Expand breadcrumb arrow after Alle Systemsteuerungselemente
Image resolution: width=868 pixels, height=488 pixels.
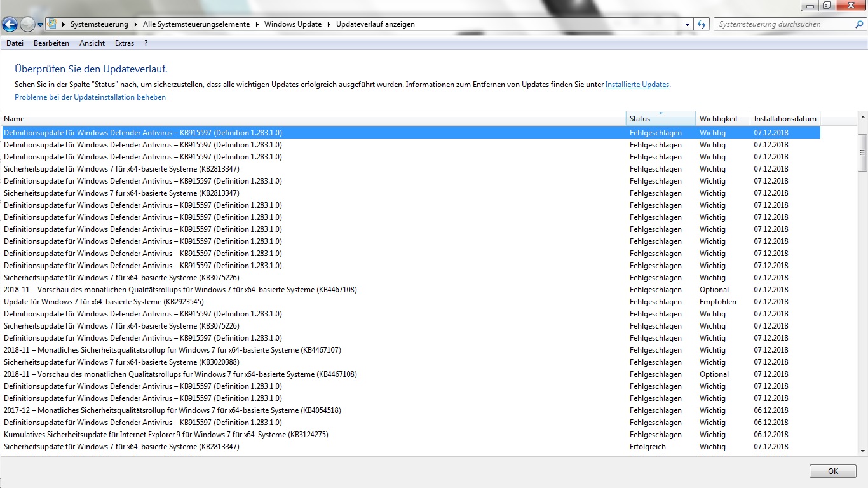(x=257, y=24)
